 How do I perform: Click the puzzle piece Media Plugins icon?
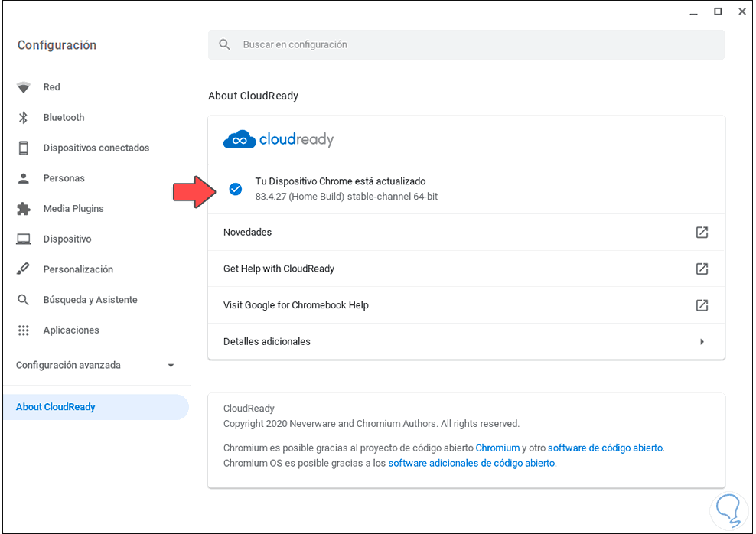(24, 209)
